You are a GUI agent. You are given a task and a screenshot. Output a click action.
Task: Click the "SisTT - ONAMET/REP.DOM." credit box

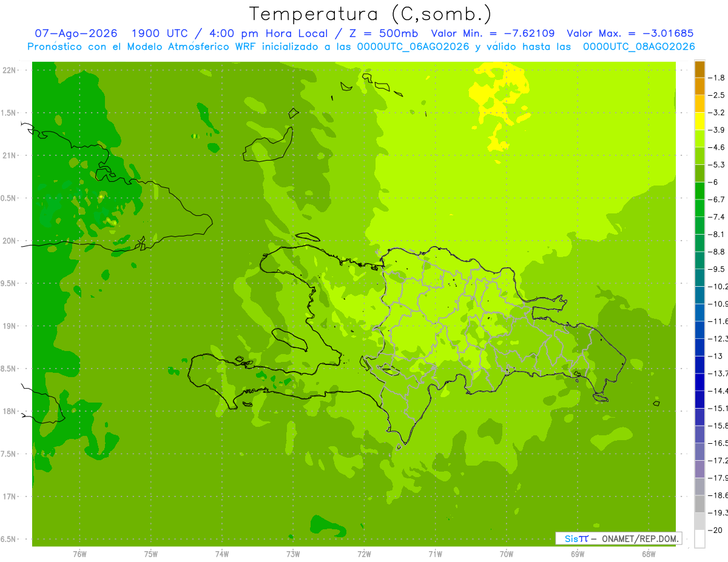click(x=619, y=538)
